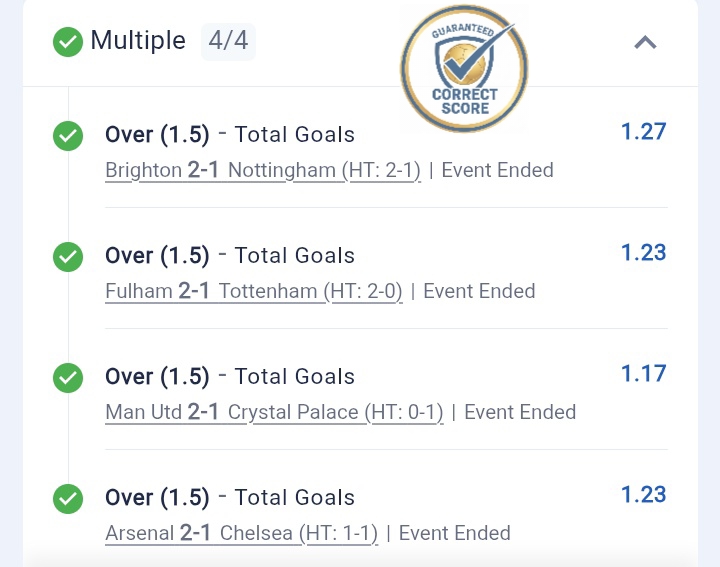This screenshot has width=720, height=567.
Task: Click green check icon for Fulham bet
Action: tap(68, 256)
